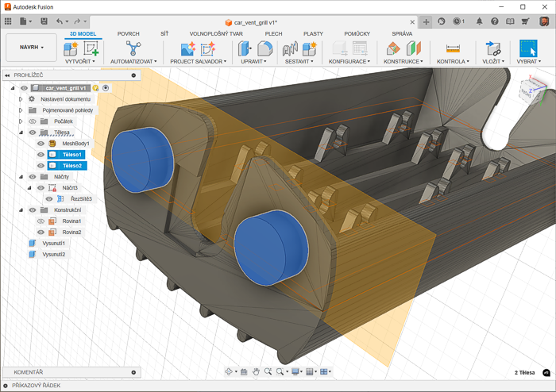The image size is (556, 392).
Task: Open the user profile avatar
Action: pyautogui.click(x=544, y=21)
